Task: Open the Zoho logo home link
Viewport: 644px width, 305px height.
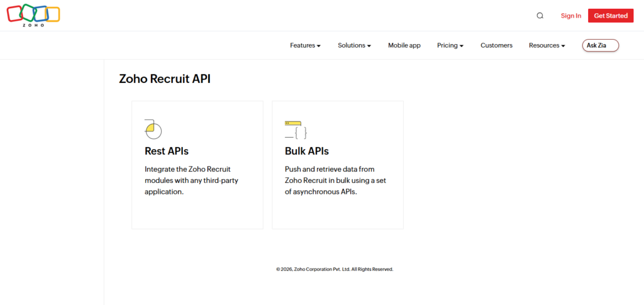Action: [x=33, y=15]
